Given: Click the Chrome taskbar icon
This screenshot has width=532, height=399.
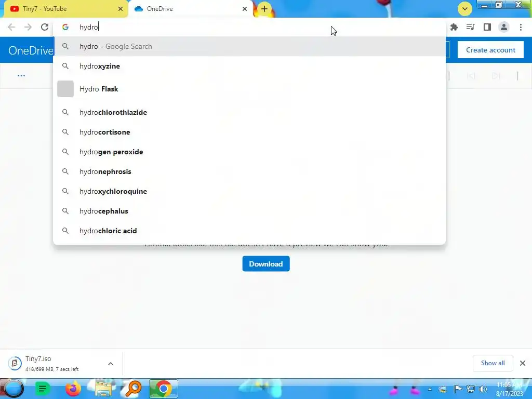Looking at the screenshot, I should tap(164, 389).
